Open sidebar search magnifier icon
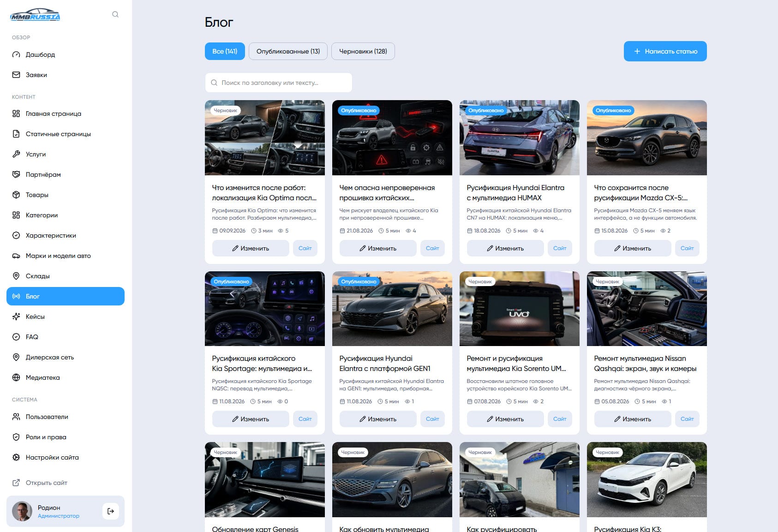This screenshot has height=532, width=778. tap(115, 14)
